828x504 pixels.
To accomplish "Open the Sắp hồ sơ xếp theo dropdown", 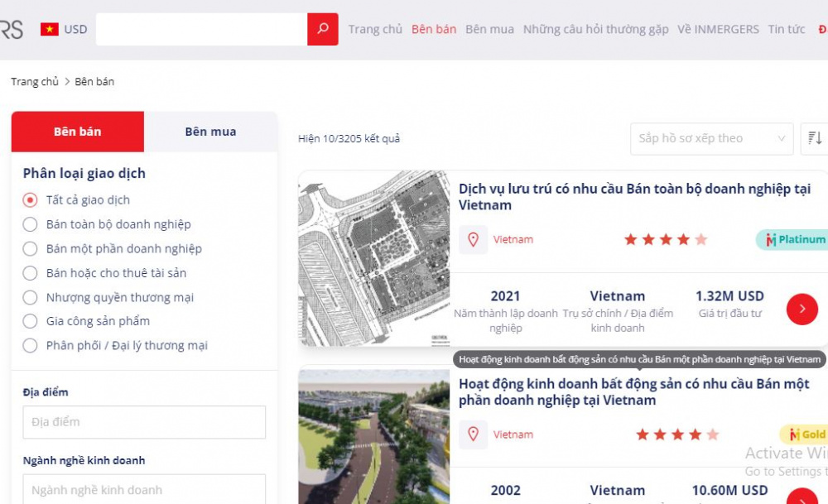I will point(712,139).
